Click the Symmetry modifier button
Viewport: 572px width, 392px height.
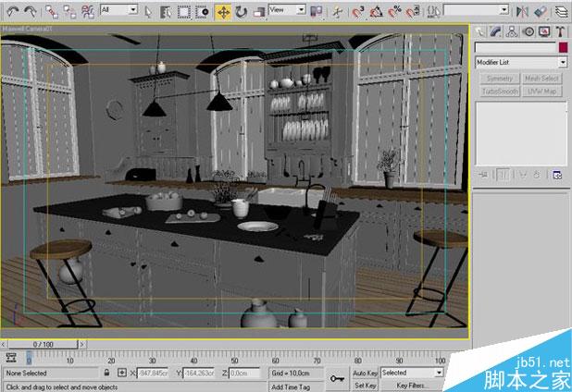pyautogui.click(x=499, y=79)
